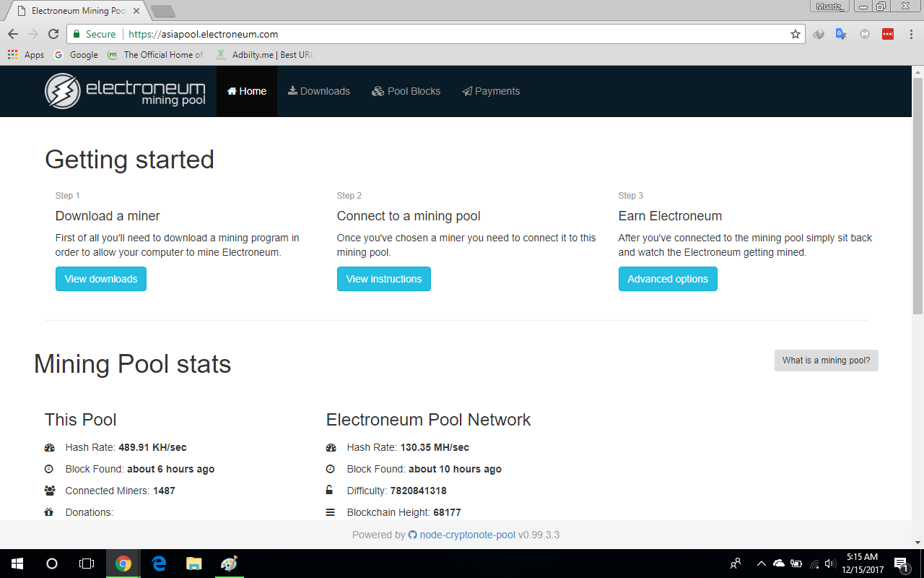924x578 pixels.
Task: Click the scrollbar down arrow
Action: [x=918, y=543]
